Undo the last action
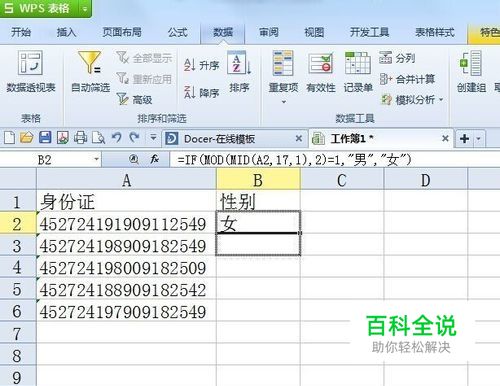500x386 pixels. point(117,137)
